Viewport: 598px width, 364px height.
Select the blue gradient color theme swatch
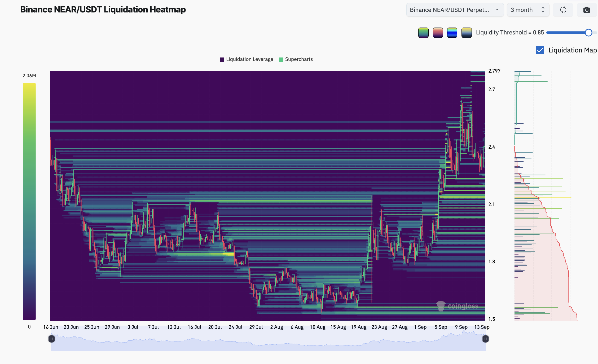(x=452, y=33)
